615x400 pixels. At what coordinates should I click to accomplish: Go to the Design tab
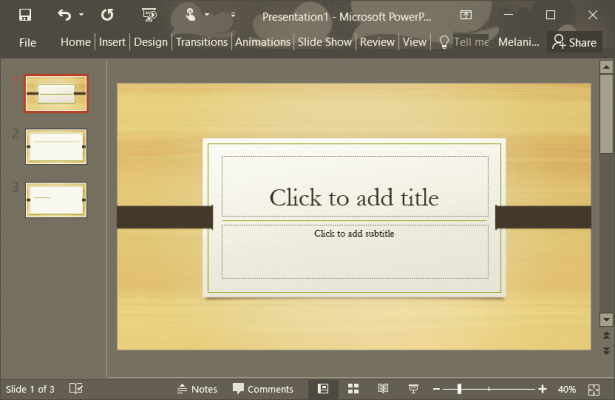point(151,42)
